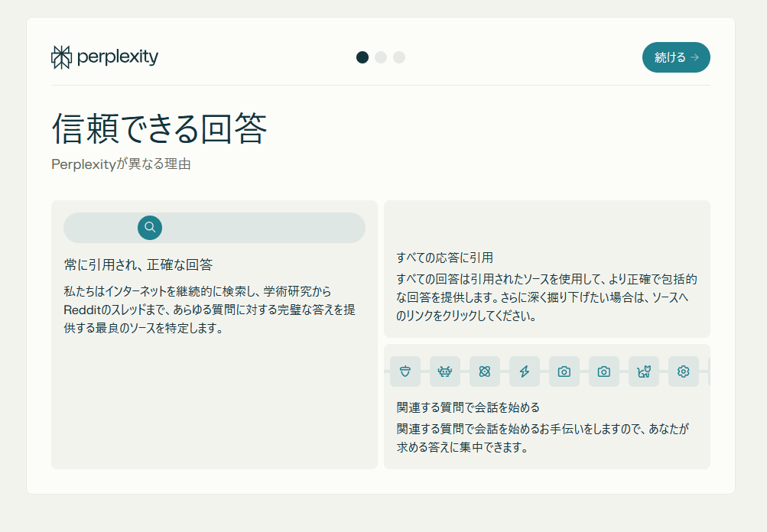Click the perplexity wordmark text
767x532 pixels.
[118, 57]
